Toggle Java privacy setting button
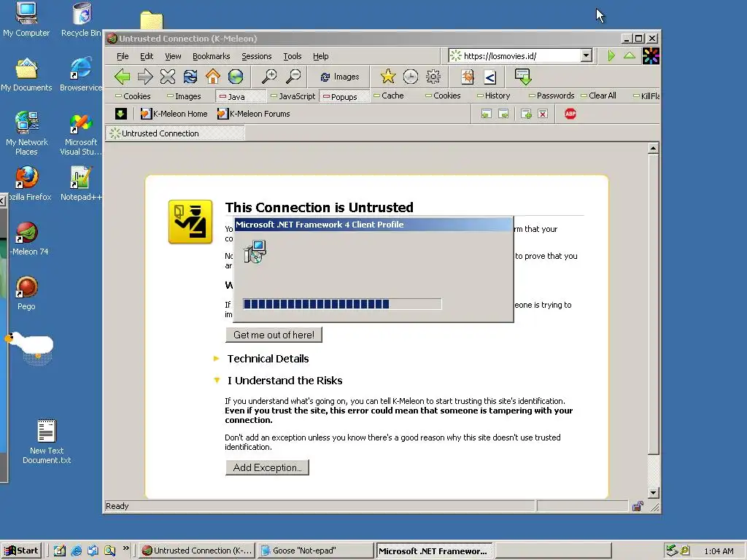The width and height of the screenshot is (747, 560). pyautogui.click(x=232, y=97)
